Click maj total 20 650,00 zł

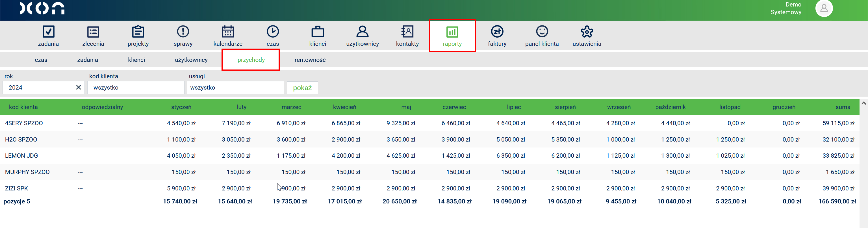399,201
